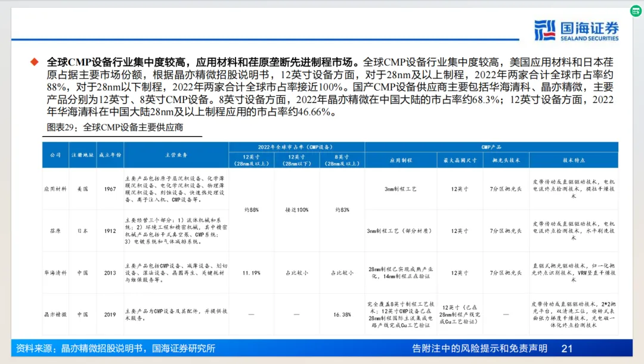
Task: Click 晶亦精微 business cell '主要产品为CMP设备及其配件'
Action: pos(176,315)
